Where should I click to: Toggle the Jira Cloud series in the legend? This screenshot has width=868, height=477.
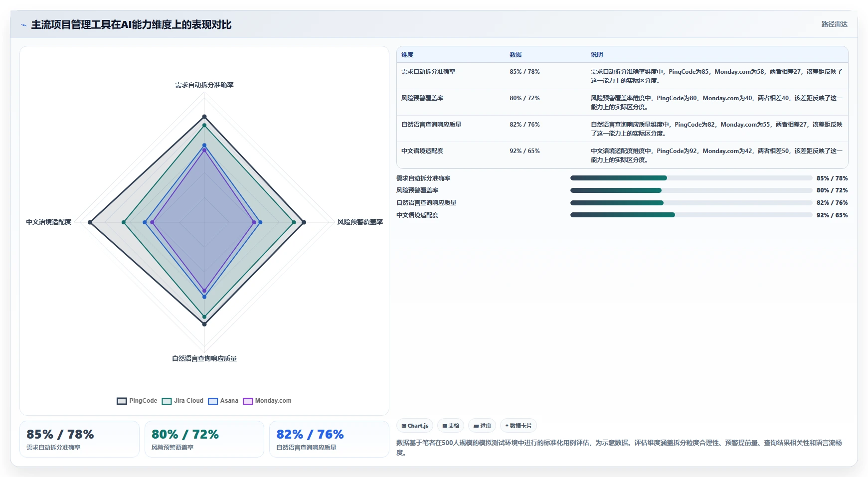tap(182, 401)
